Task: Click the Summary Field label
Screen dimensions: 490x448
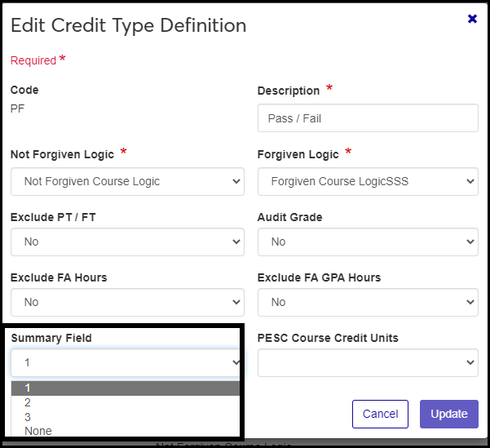Action: [x=51, y=338]
